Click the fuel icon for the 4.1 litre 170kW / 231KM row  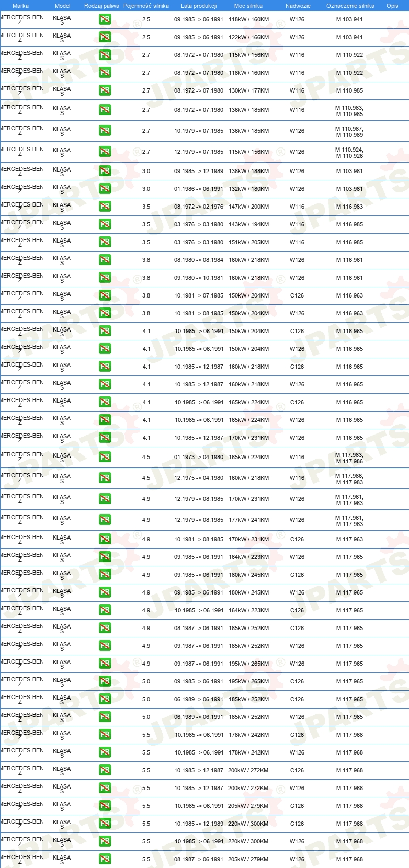(x=105, y=438)
